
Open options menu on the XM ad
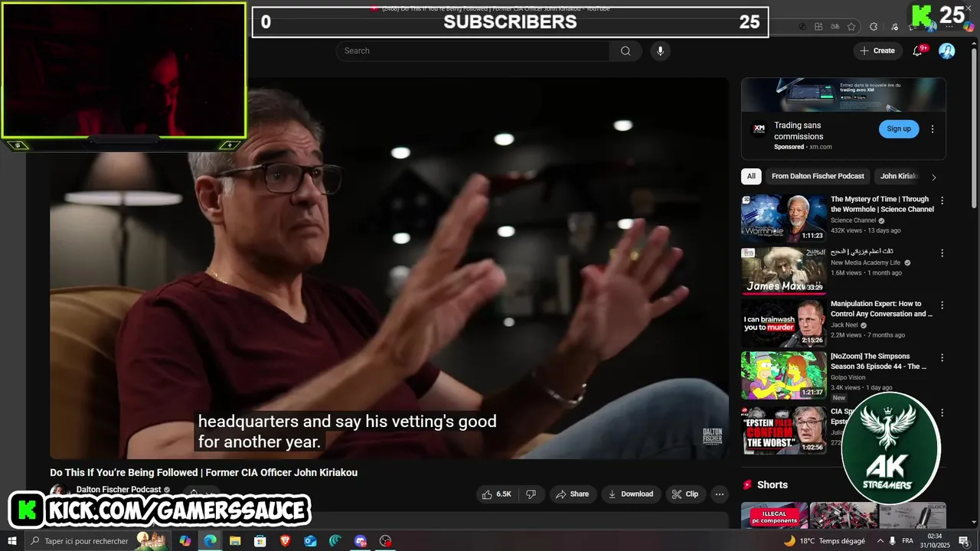pos(933,129)
